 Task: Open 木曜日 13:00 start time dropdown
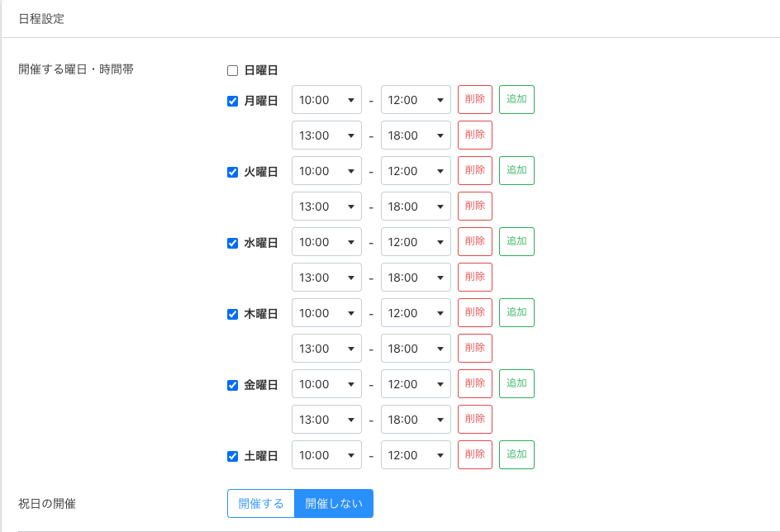(x=326, y=349)
